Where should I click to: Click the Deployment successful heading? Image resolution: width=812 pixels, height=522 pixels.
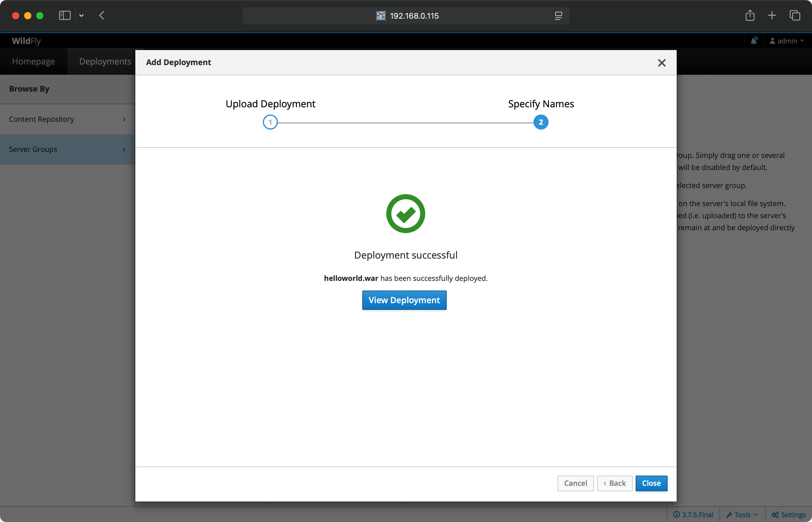point(406,255)
